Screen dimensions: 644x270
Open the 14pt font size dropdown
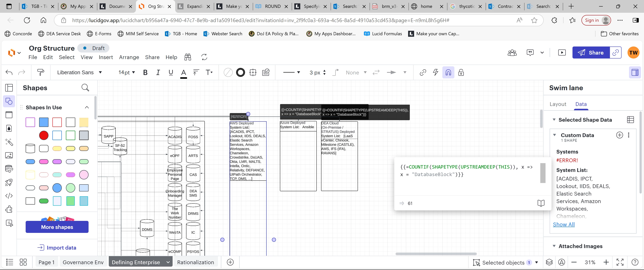point(127,73)
